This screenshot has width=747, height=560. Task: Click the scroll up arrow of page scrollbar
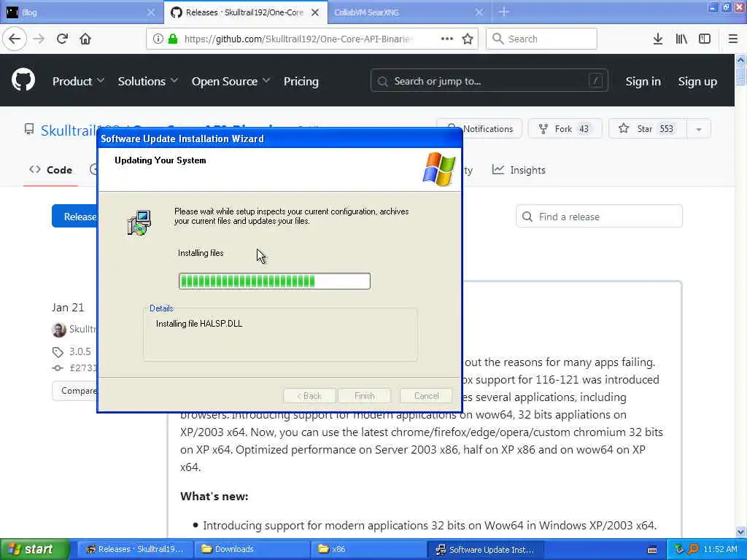740,60
